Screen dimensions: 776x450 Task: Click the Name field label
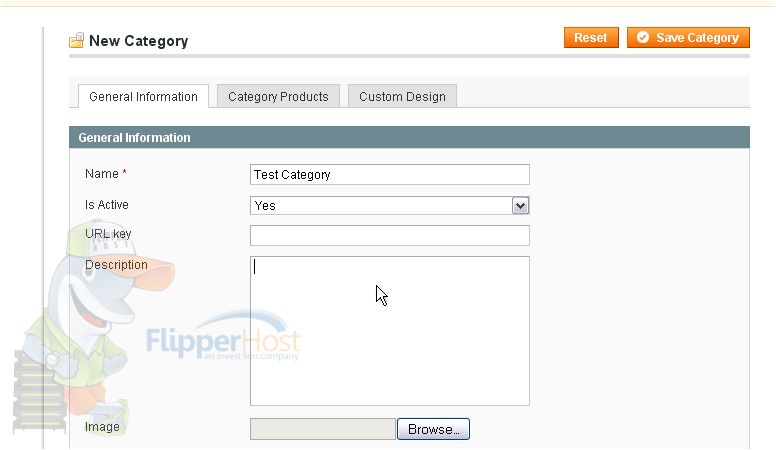click(102, 174)
